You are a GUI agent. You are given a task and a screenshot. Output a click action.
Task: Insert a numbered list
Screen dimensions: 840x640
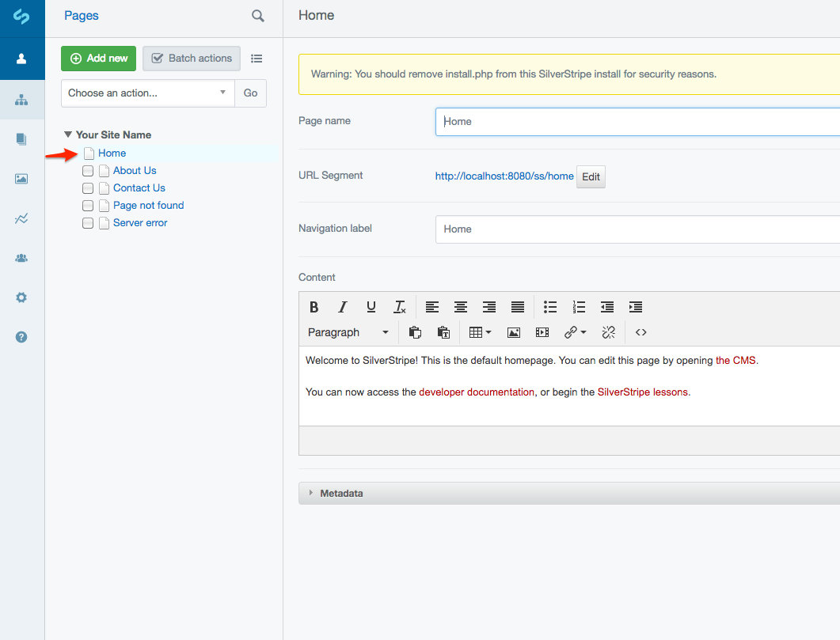click(x=579, y=307)
